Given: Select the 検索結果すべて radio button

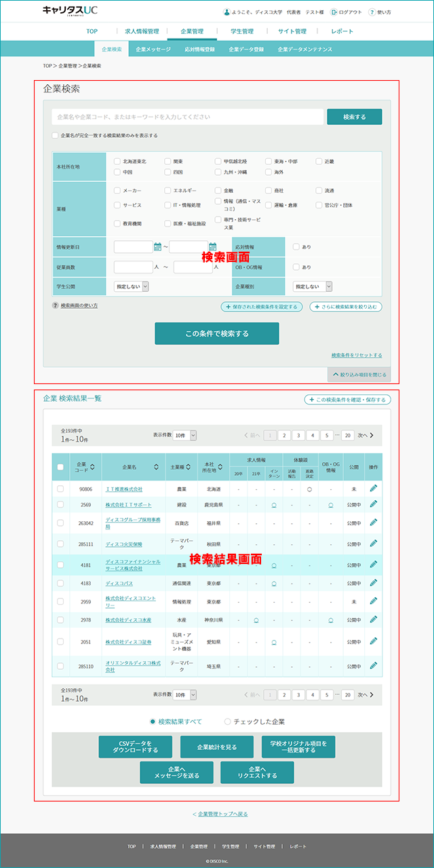Looking at the screenshot, I should [x=153, y=721].
